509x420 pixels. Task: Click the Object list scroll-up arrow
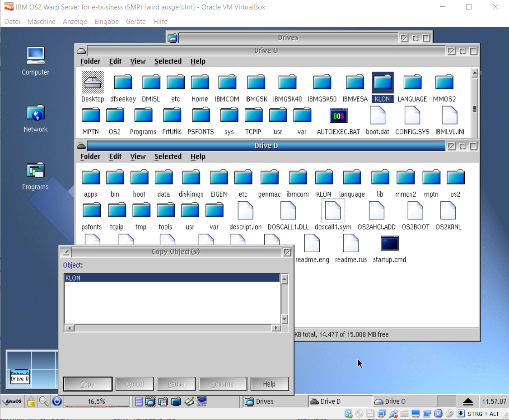pyautogui.click(x=285, y=279)
